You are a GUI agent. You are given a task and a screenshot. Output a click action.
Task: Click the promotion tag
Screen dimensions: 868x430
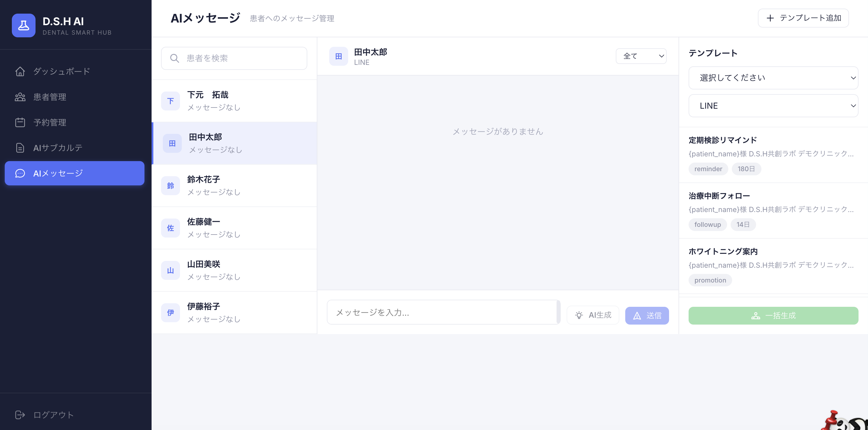pos(710,280)
